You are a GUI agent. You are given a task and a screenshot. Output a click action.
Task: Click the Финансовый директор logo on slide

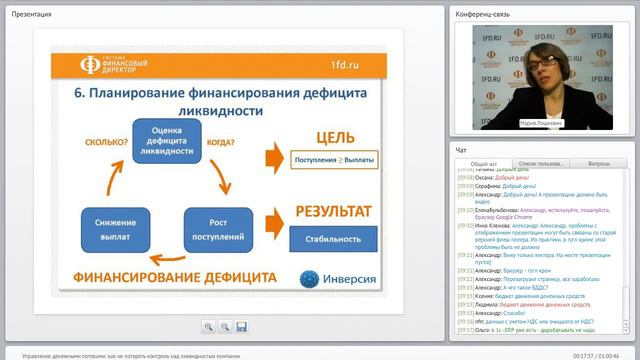point(114,65)
